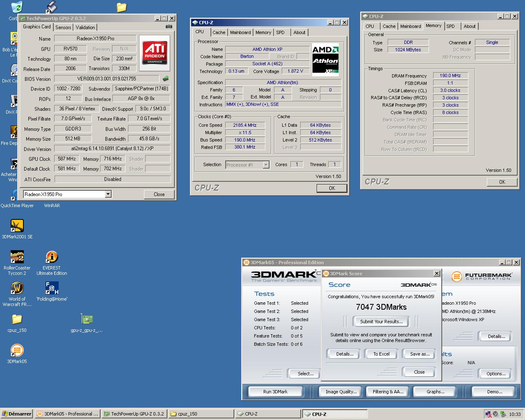Switch to cpuz_150 folder taskbar item

tap(201, 414)
